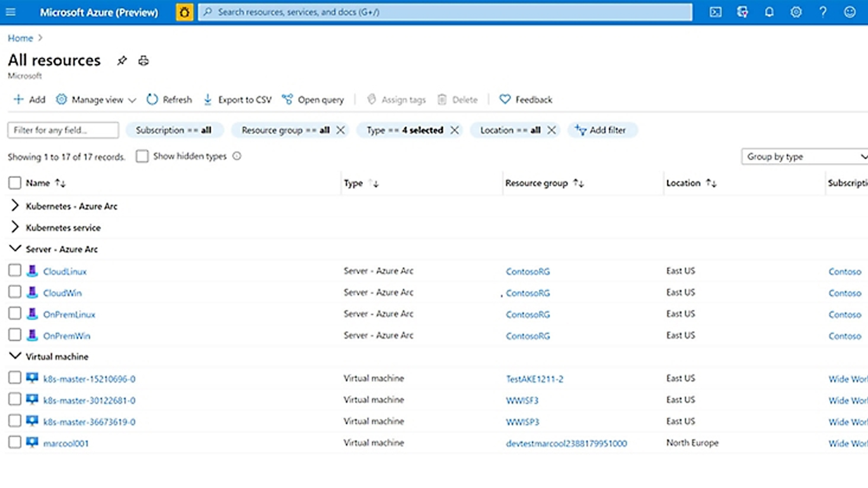Screen dimensions: 868x488
Task: Enable Show hidden types
Action: pyautogui.click(x=142, y=156)
